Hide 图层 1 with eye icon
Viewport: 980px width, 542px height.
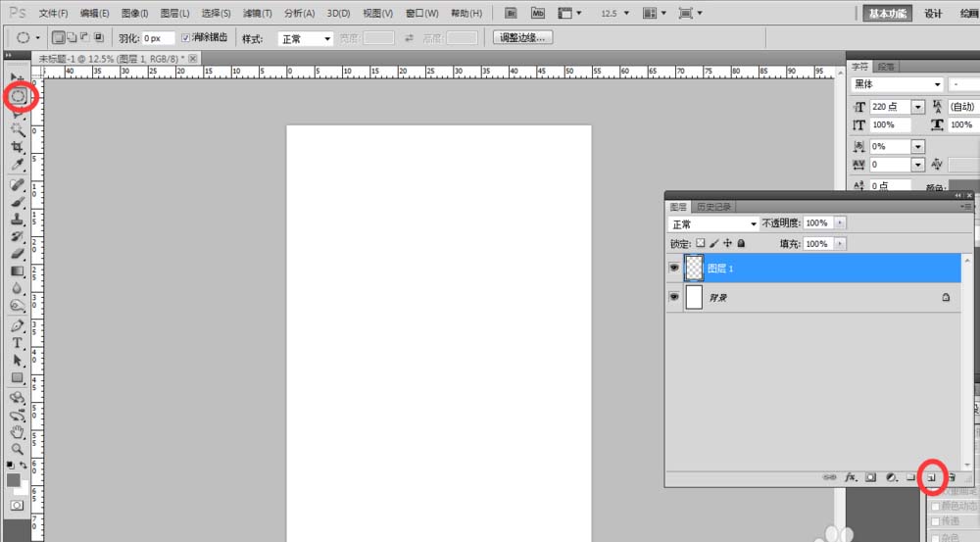coord(673,269)
